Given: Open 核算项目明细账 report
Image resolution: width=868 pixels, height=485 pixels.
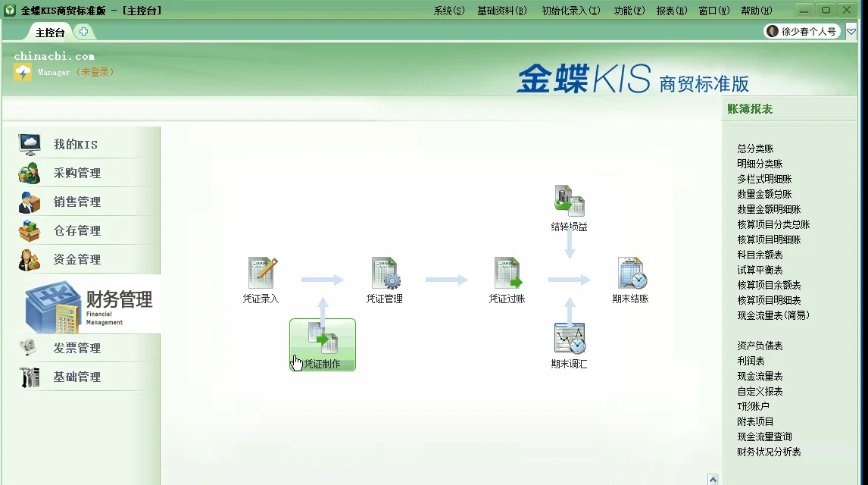Looking at the screenshot, I should click(x=769, y=239).
